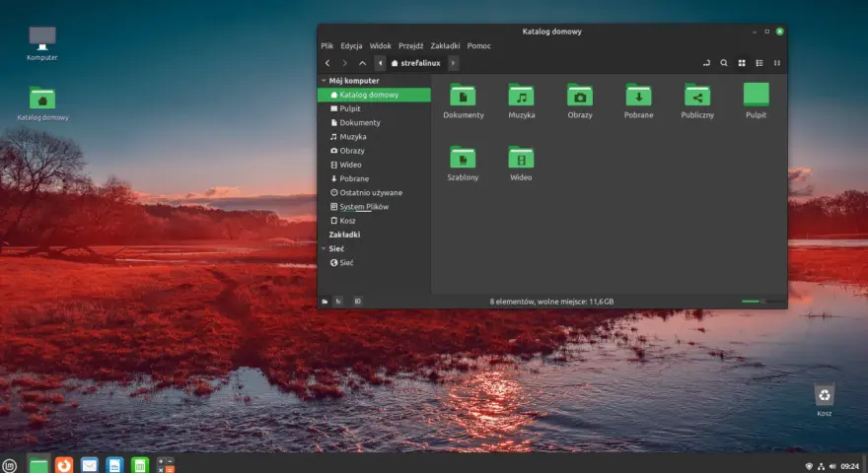868x473 pixels.
Task: Click the strefalinux path bar button
Action: (415, 63)
